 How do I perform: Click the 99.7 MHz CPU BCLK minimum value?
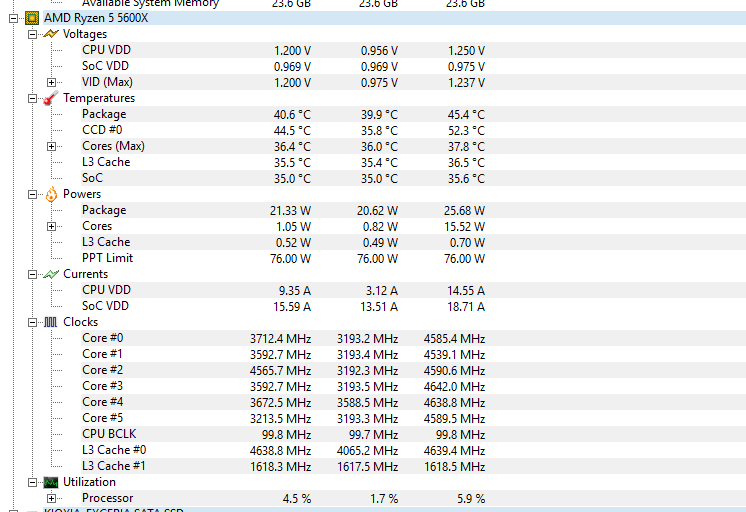[x=373, y=435]
